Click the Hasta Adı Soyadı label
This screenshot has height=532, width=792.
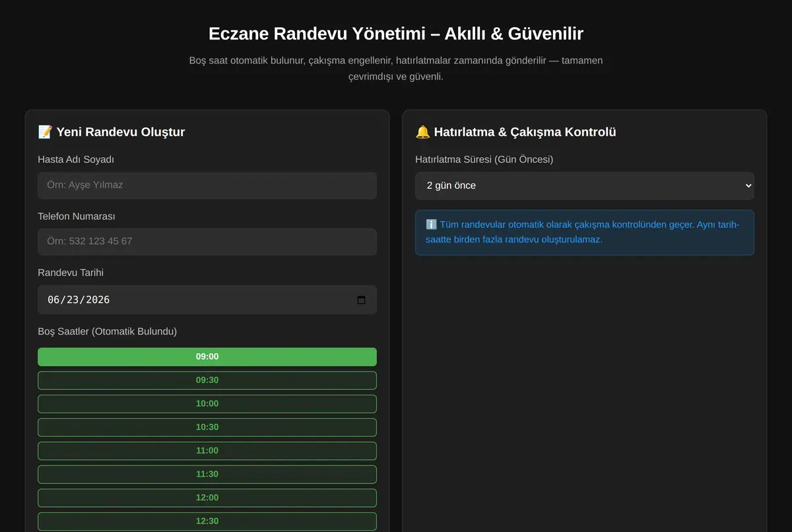(76, 159)
